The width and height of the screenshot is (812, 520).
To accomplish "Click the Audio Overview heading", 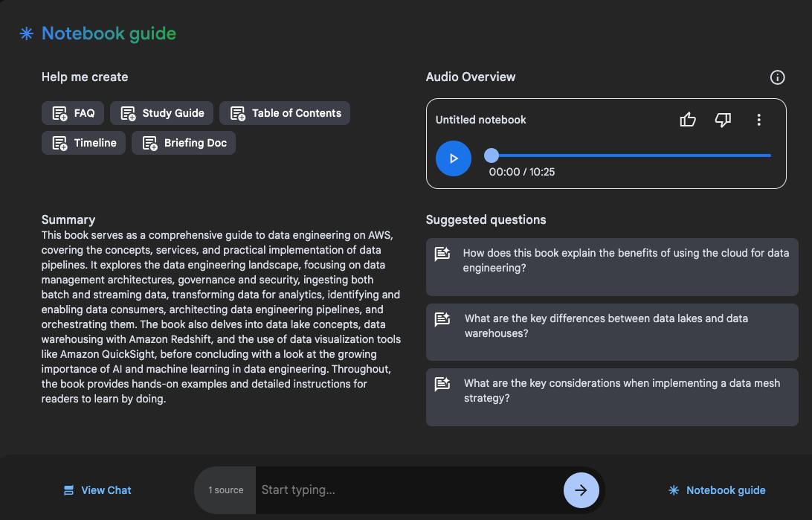I will tap(471, 77).
